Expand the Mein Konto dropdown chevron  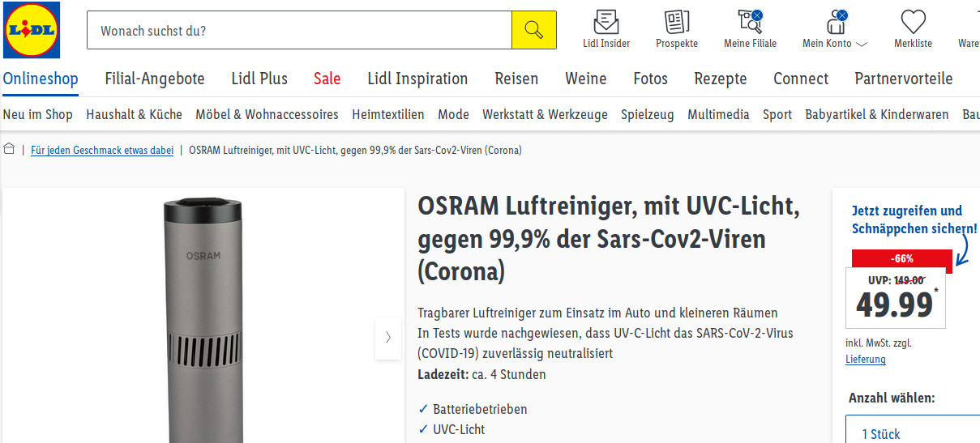(862, 44)
